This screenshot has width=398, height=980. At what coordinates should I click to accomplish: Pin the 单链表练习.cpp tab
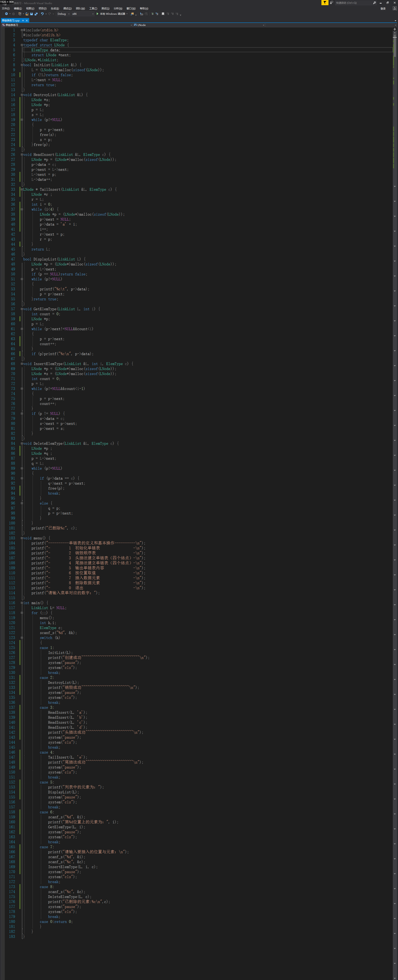pos(23,20)
